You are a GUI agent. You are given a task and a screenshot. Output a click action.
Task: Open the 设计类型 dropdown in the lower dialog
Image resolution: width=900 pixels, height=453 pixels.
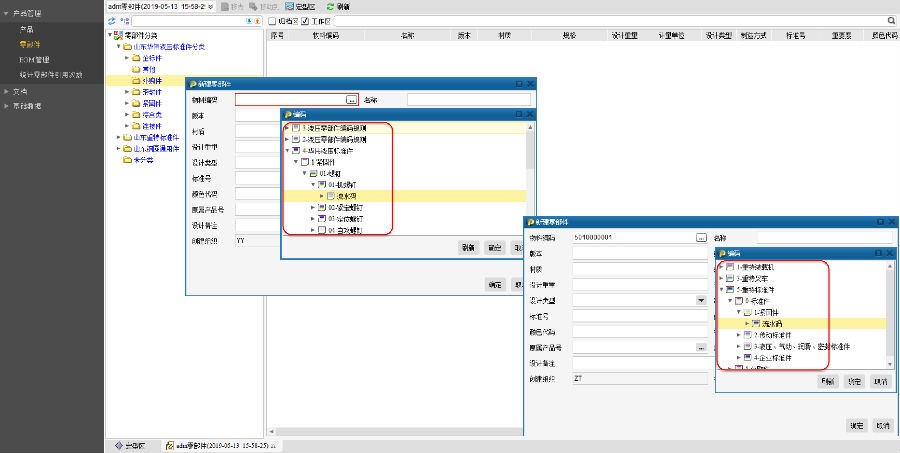[x=701, y=300]
